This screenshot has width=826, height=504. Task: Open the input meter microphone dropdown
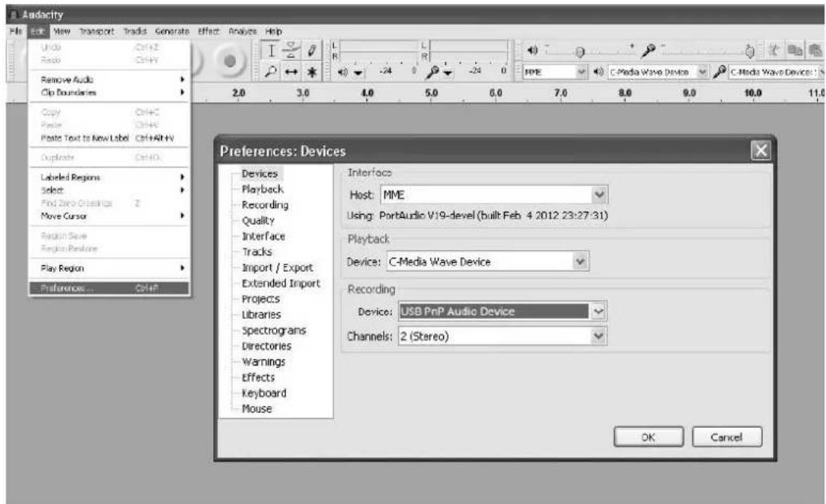440,72
